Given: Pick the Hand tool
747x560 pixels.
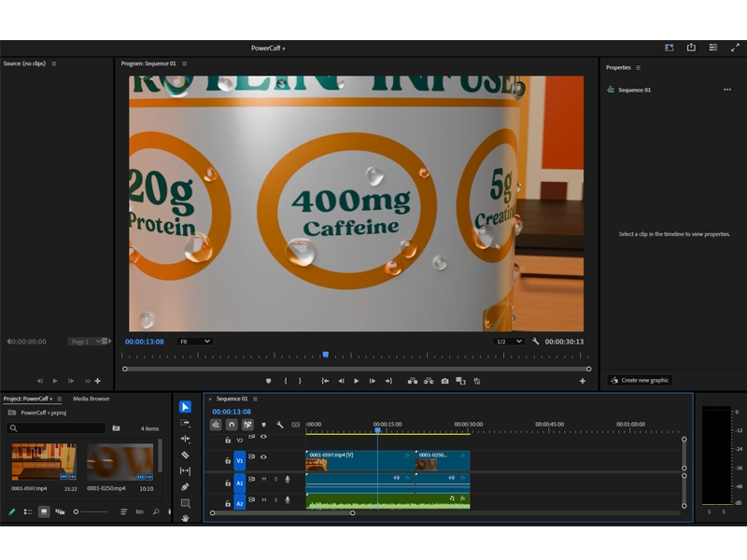Looking at the screenshot, I should (x=185, y=518).
